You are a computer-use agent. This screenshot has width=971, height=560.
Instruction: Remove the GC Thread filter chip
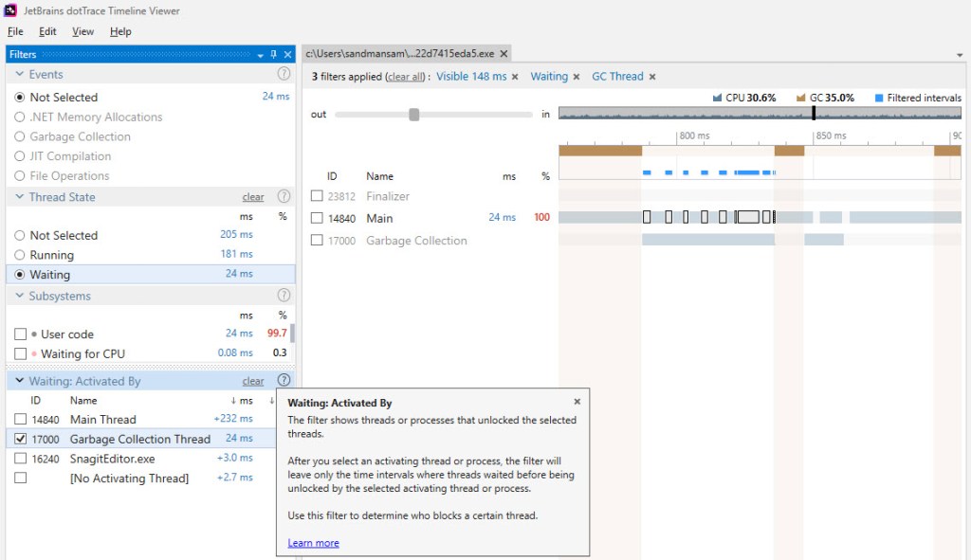(651, 77)
